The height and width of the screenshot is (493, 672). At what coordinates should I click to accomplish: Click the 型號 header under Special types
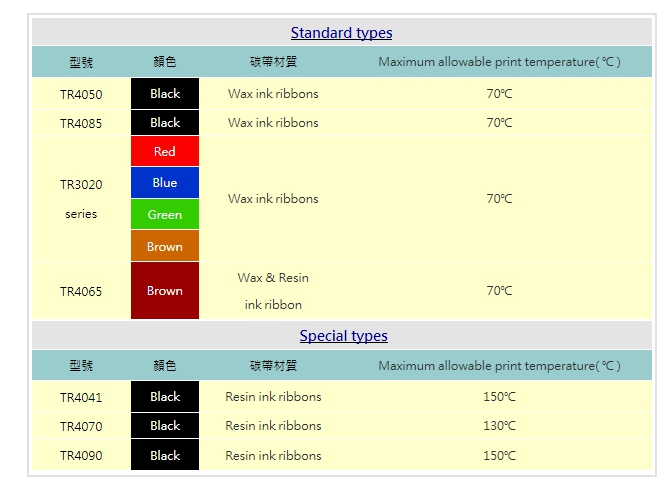pyautogui.click(x=81, y=366)
